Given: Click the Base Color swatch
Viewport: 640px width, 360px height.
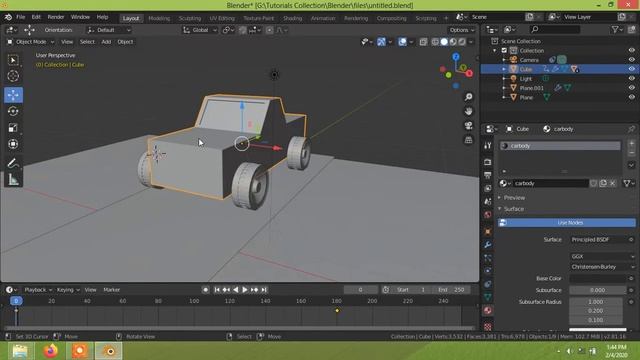Looking at the screenshot, I should (598, 278).
